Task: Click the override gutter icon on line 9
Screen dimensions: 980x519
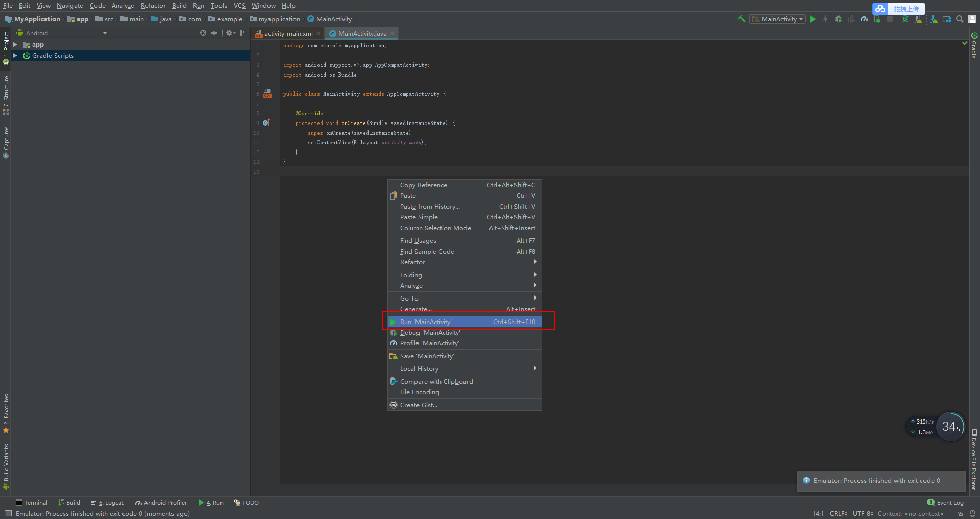Action: click(266, 122)
